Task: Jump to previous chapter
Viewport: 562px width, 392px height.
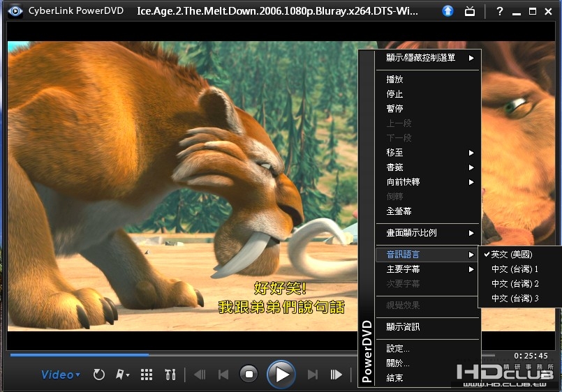Action: point(223,375)
